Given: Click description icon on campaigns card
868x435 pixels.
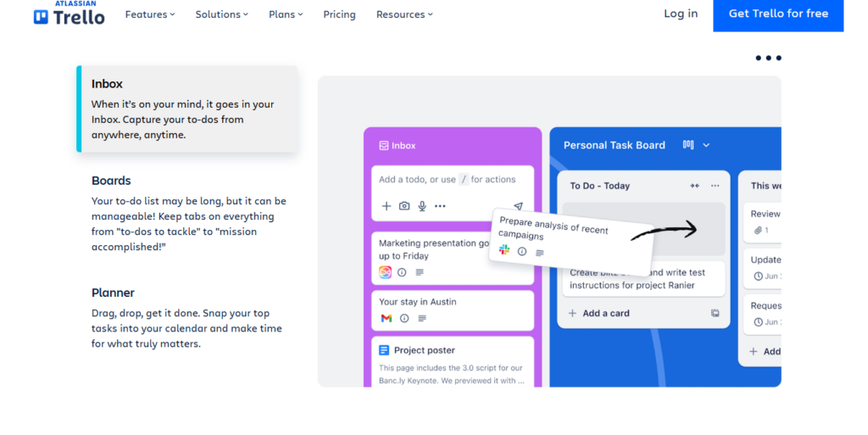Looking at the screenshot, I should tap(540, 253).
